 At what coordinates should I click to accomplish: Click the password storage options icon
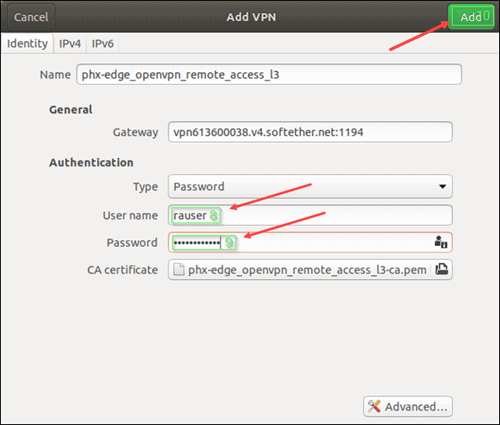point(441,242)
